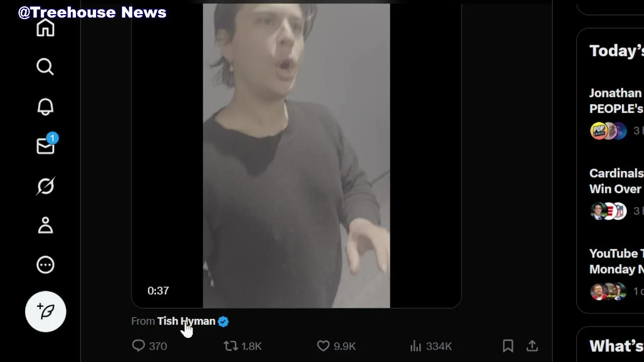644x362 pixels.
Task: View post analytics showing 334K views
Action: [416, 346]
